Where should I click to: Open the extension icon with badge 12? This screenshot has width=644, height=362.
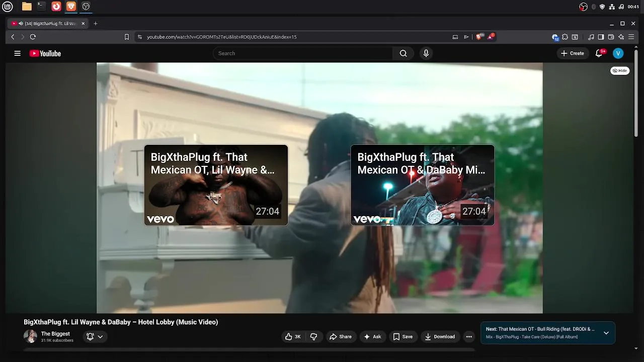point(555,37)
